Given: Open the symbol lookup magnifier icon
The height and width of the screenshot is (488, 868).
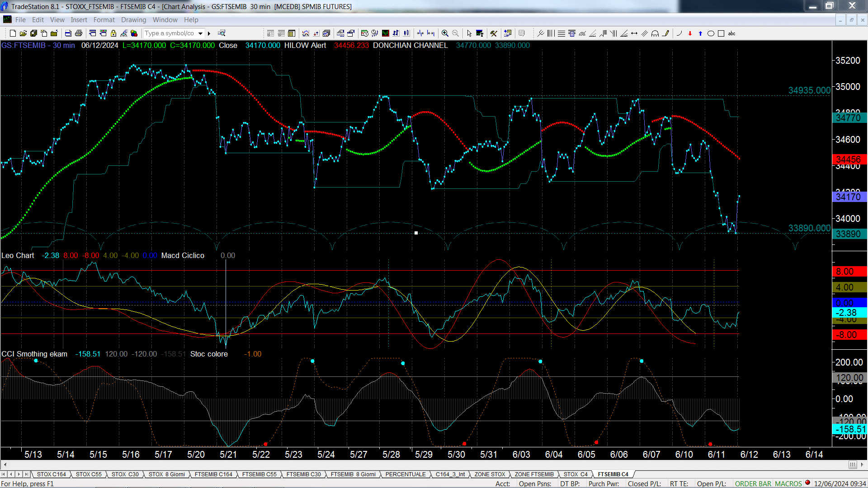Looking at the screenshot, I should click(222, 33).
